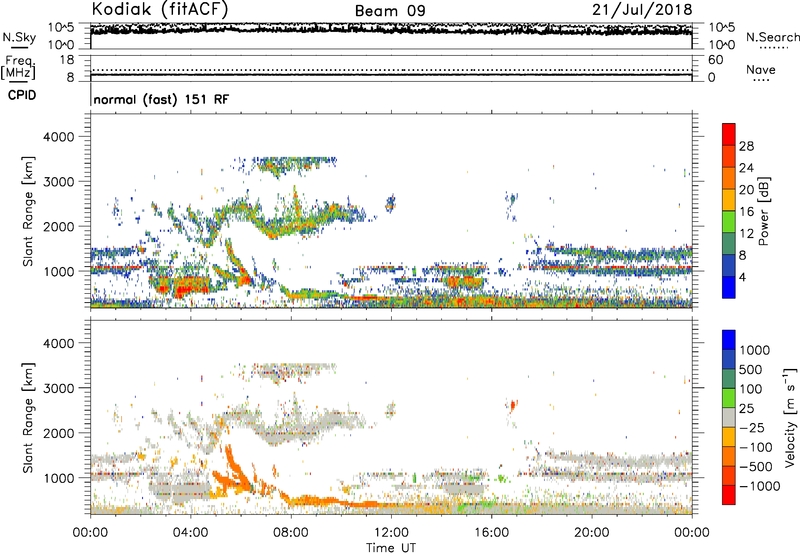Click the -100 label on Velocity colorbar
Viewport: 800px width, 554px height.
(754, 447)
